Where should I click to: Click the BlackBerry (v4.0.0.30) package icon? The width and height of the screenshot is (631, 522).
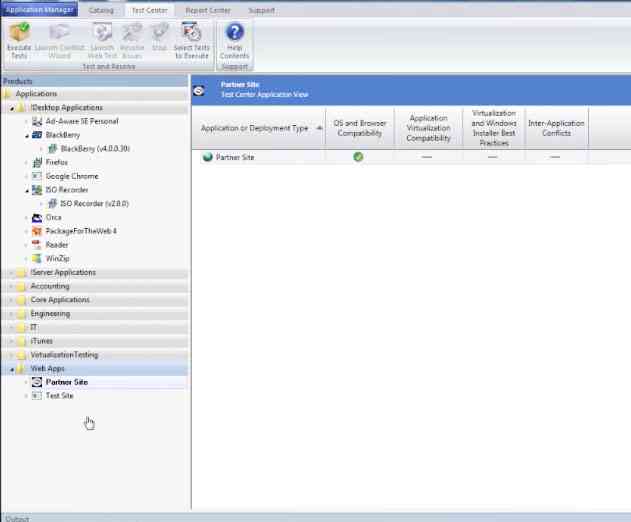[x=52, y=149]
